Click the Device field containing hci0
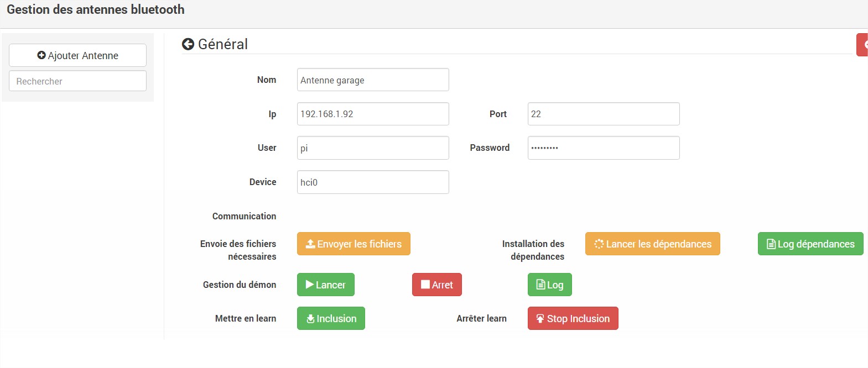868x368 pixels. tap(373, 182)
